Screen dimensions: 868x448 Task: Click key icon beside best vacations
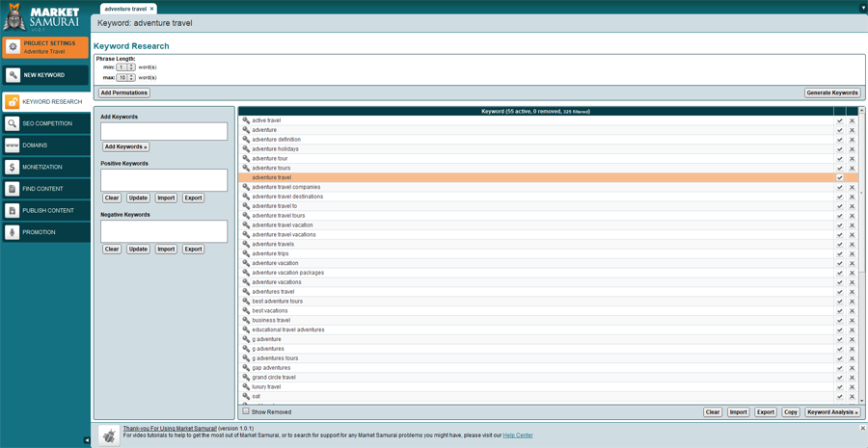246,310
